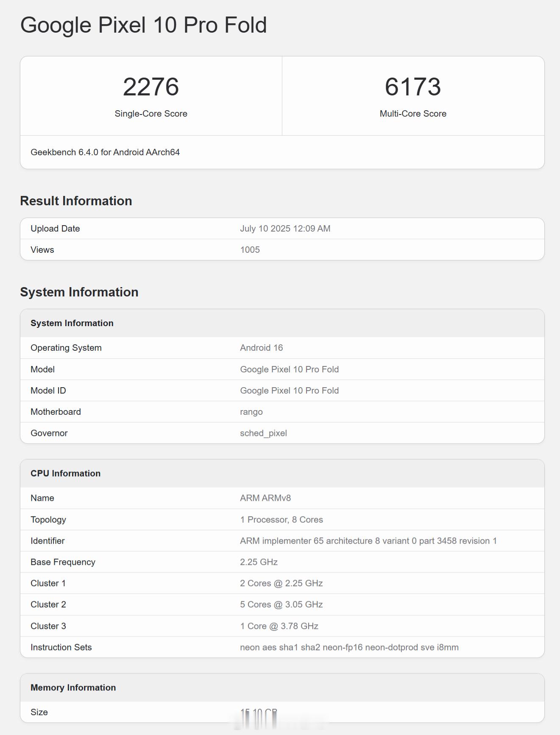Select 1 Core @ 3.78 GHz value

279,626
